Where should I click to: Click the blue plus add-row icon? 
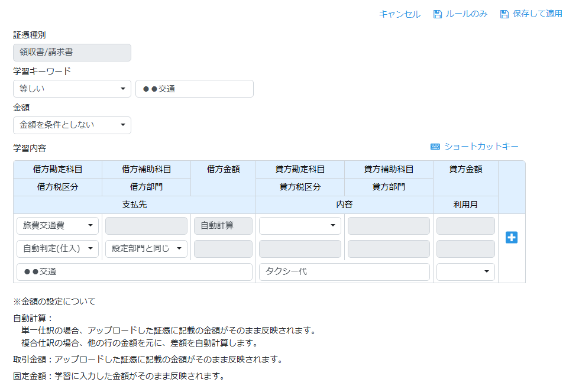(512, 237)
